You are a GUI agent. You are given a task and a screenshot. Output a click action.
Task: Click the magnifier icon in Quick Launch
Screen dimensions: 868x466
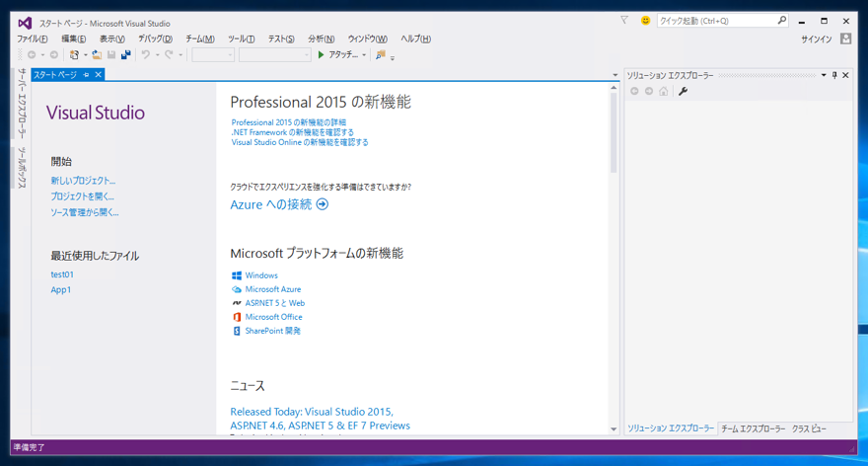[x=781, y=21]
